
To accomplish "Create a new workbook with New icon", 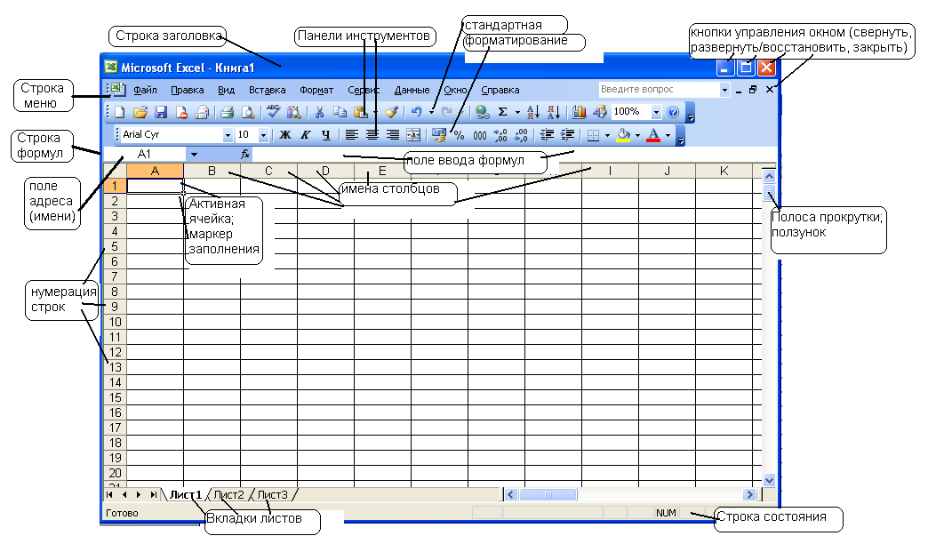I will click(120, 112).
